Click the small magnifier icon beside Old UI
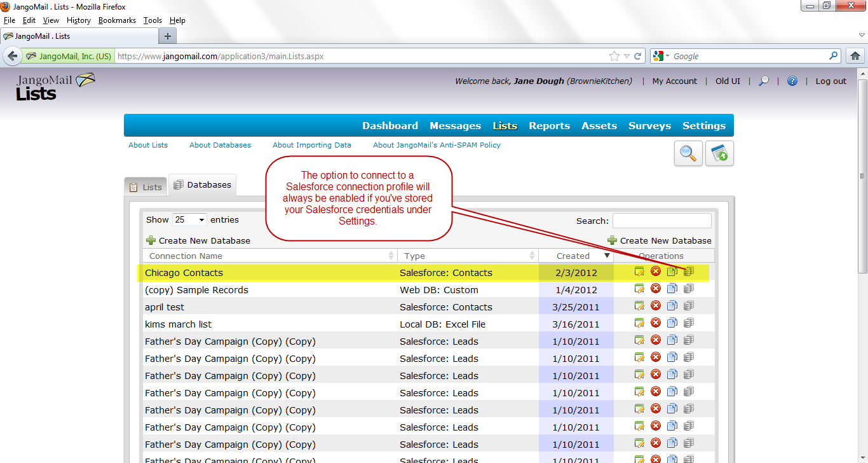The width and height of the screenshot is (868, 463). (764, 81)
